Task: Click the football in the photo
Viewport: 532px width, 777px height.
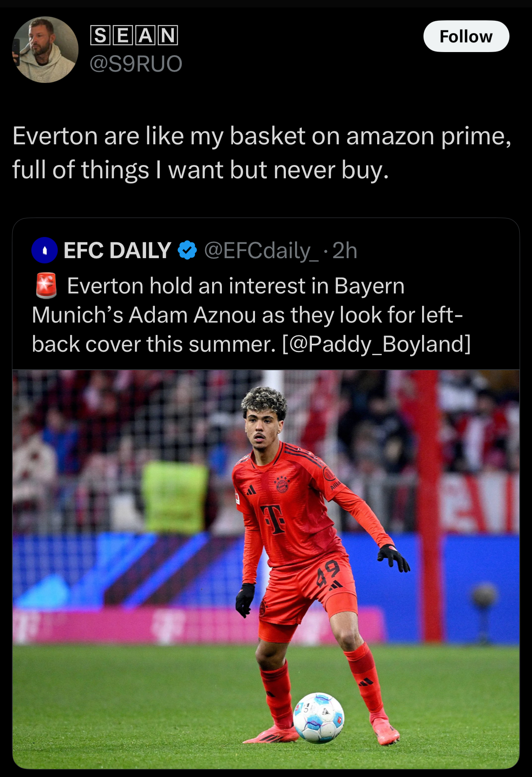Action: pyautogui.click(x=318, y=717)
